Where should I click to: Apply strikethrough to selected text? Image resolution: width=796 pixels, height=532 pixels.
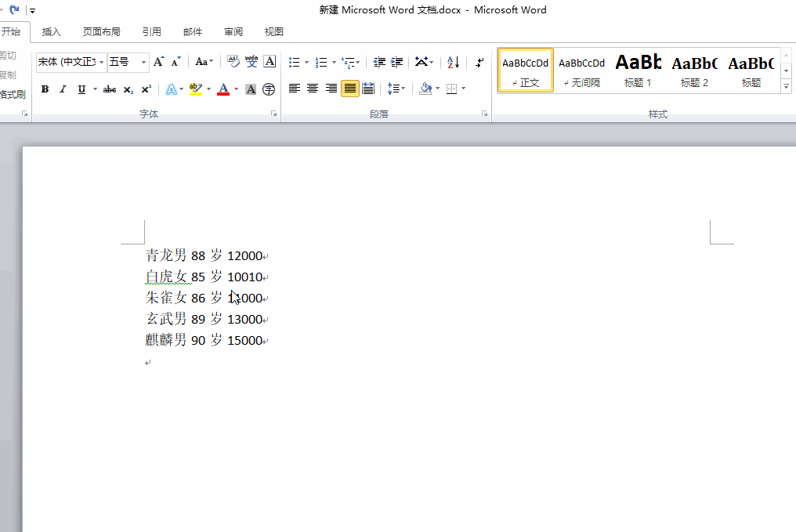tap(110, 89)
